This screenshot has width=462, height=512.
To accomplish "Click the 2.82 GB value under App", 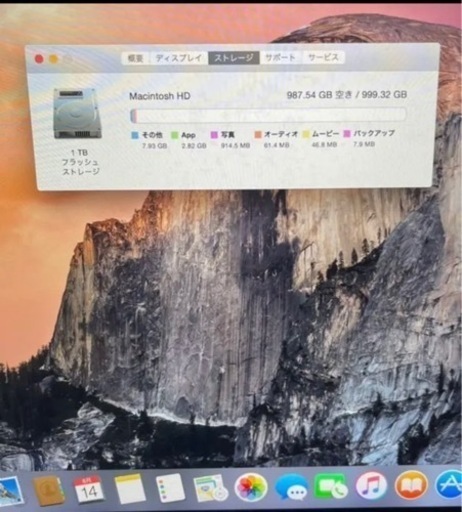I will [194, 146].
